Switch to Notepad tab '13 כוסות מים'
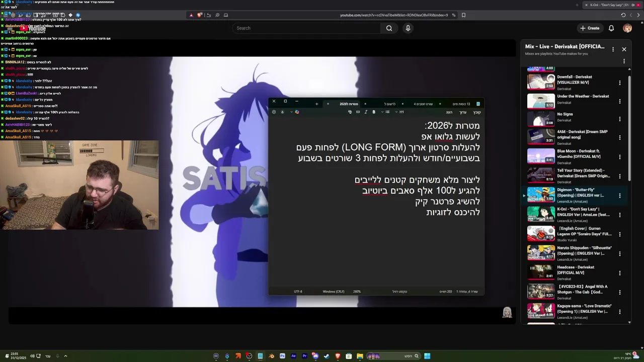Screen dimensions: 644x362 (x=460, y=104)
